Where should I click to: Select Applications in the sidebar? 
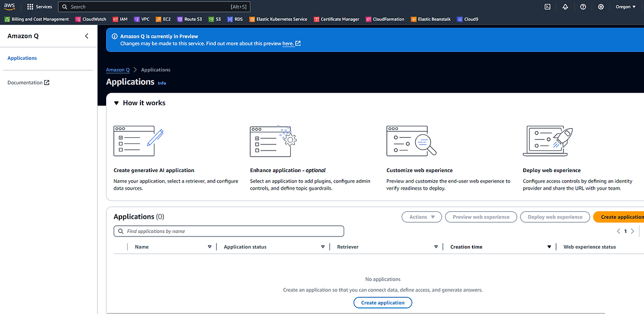tap(22, 58)
